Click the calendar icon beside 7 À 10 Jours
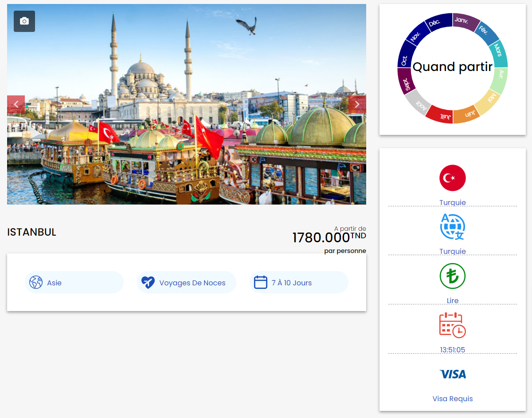Screen dimensions: 532x418 (261, 282)
